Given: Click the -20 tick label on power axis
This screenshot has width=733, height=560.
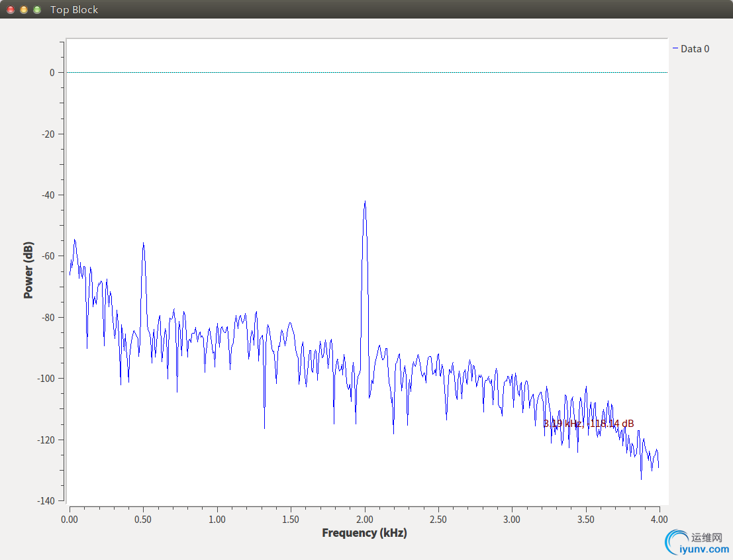Looking at the screenshot, I should [x=48, y=134].
